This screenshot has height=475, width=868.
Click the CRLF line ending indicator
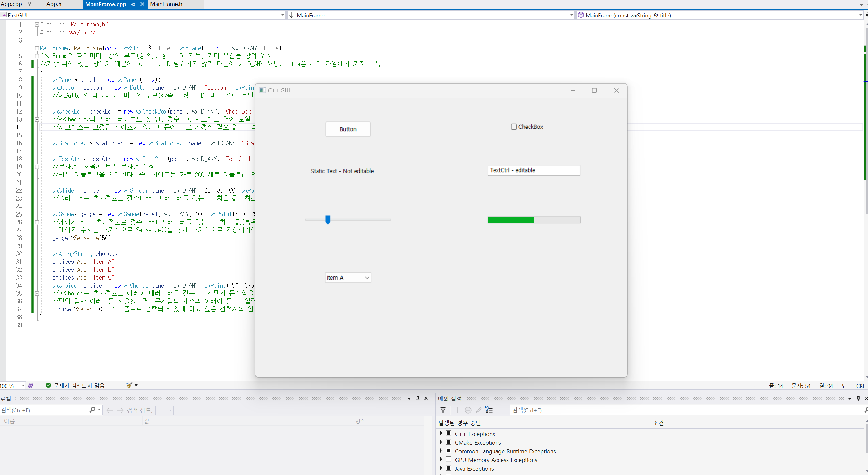[x=861, y=386]
